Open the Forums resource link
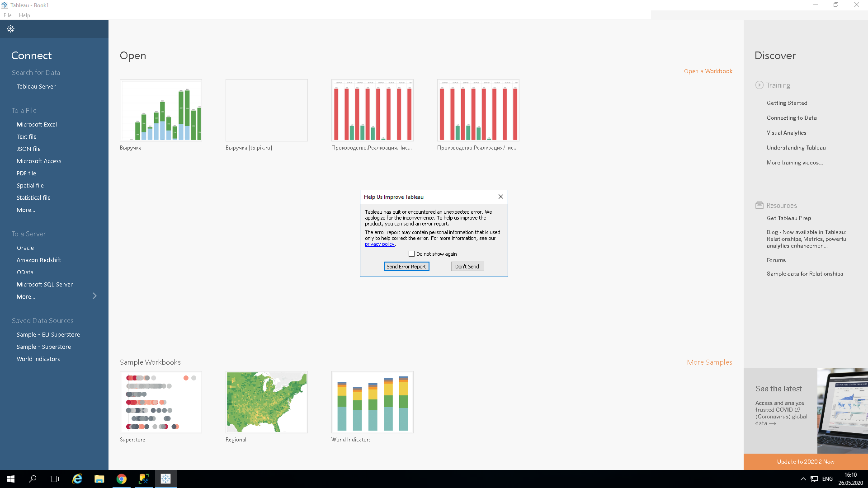Viewport: 868px width, 488px height. (776, 260)
